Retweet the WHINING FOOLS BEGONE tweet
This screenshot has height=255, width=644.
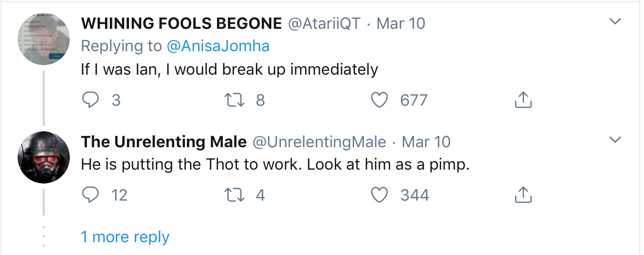click(237, 100)
